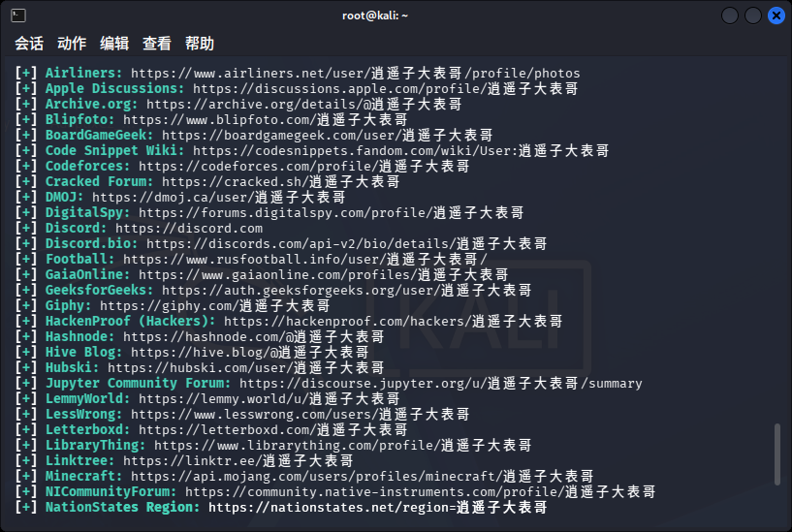The image size is (792, 532).
Task: Open the 编辑 menu
Action: (114, 44)
